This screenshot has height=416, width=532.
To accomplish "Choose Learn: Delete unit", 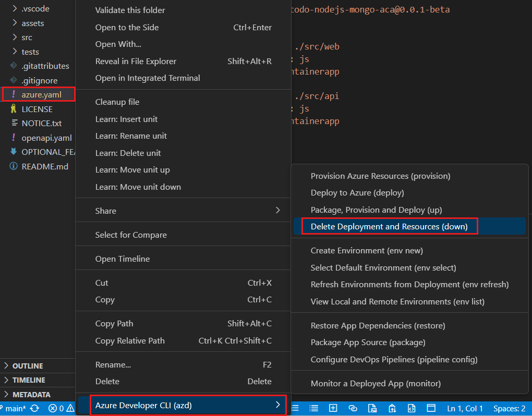I will (183, 153).
